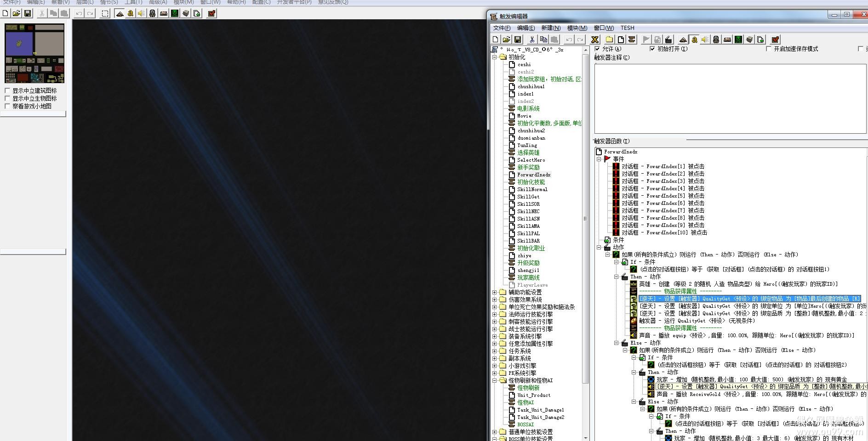Screen dimensions: 868x441
Task: Open map file in main editor toolbar
Action: click(x=17, y=13)
